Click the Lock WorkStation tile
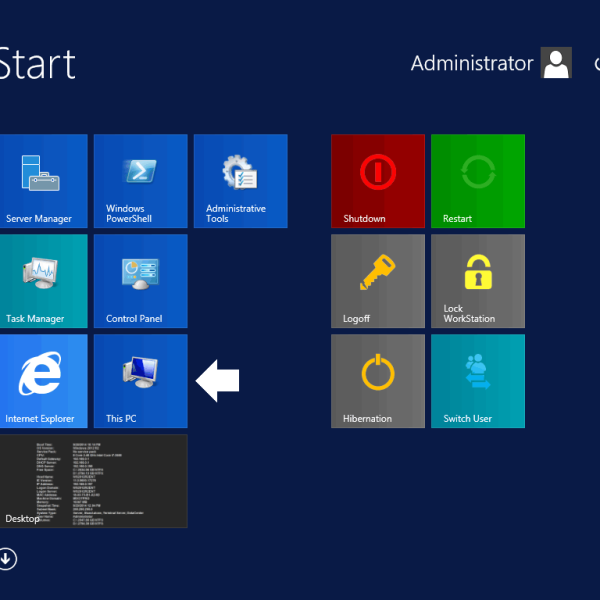 (478, 281)
